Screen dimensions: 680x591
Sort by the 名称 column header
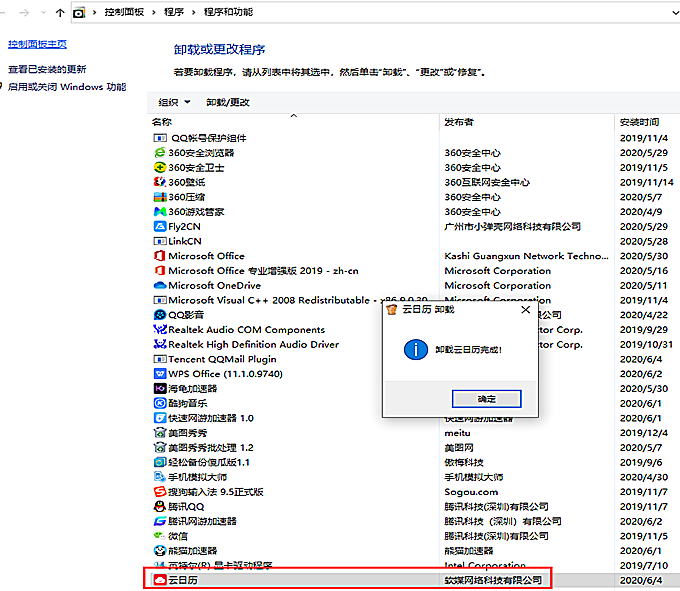(x=162, y=122)
